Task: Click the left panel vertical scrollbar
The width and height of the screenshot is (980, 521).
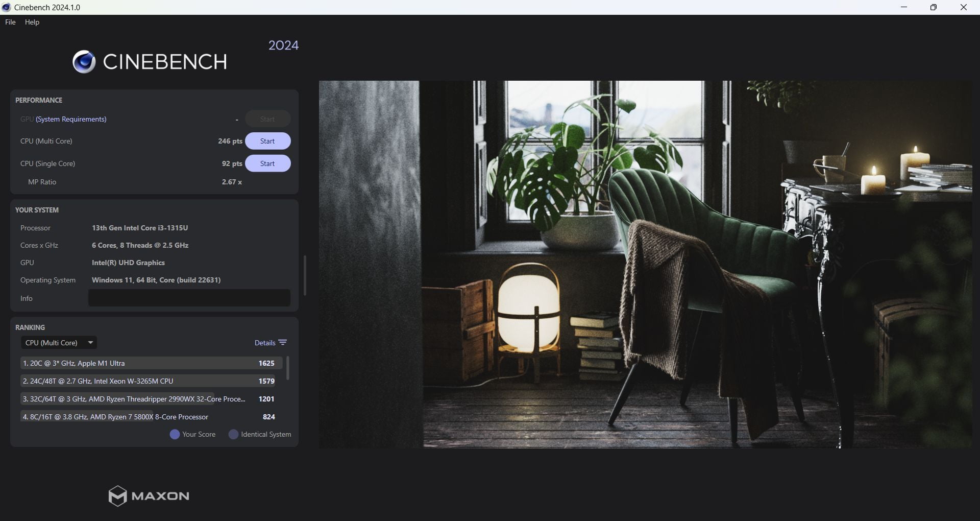Action: [x=305, y=275]
